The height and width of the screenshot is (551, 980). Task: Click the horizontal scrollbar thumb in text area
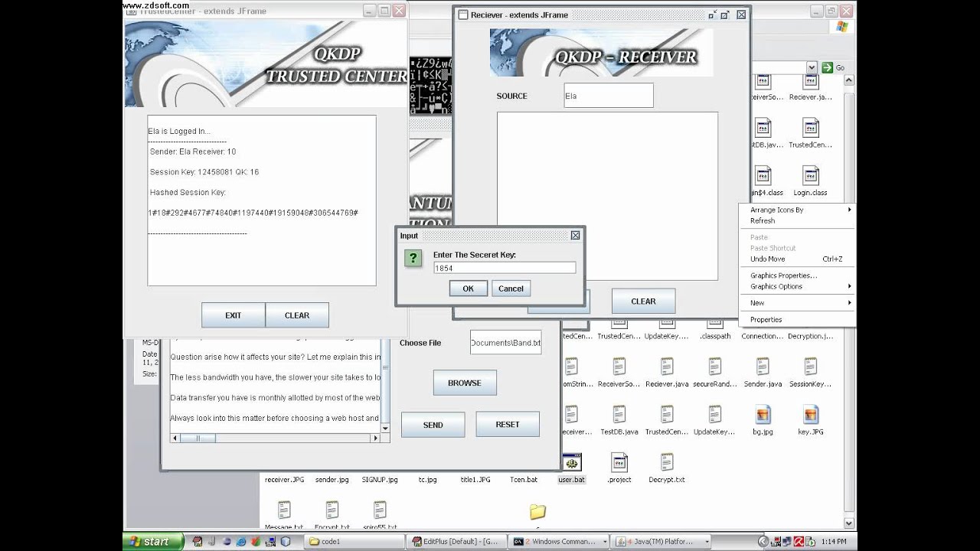pos(198,439)
